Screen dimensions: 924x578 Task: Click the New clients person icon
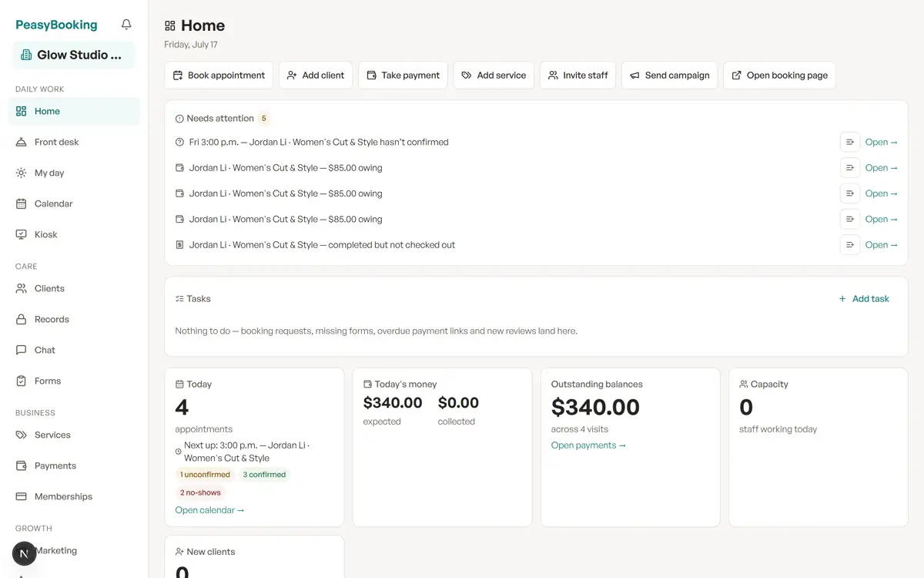(x=179, y=552)
